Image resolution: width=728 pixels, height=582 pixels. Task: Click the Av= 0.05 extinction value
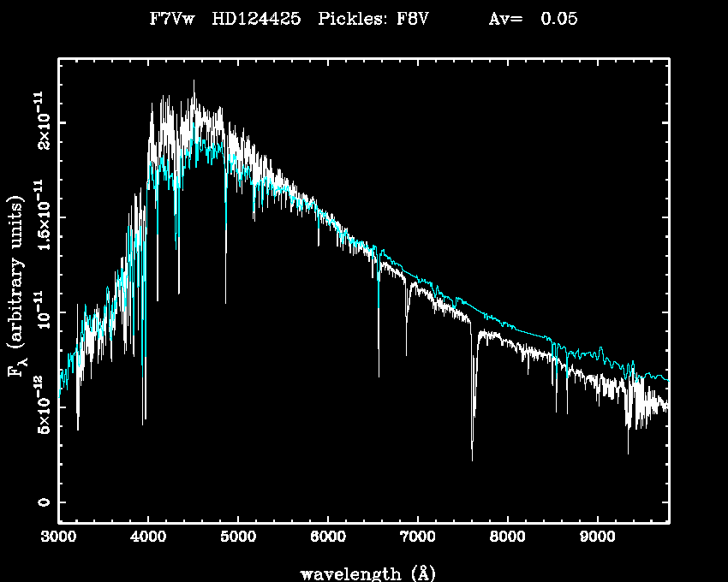533,20
